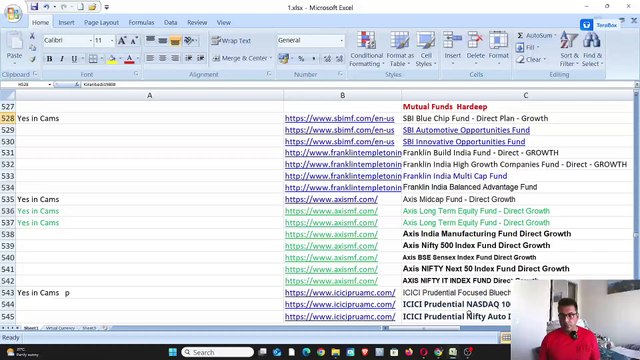Screen dimensions: 640x360
Task: Open fill color dropdown arrow
Action: click(120, 59)
